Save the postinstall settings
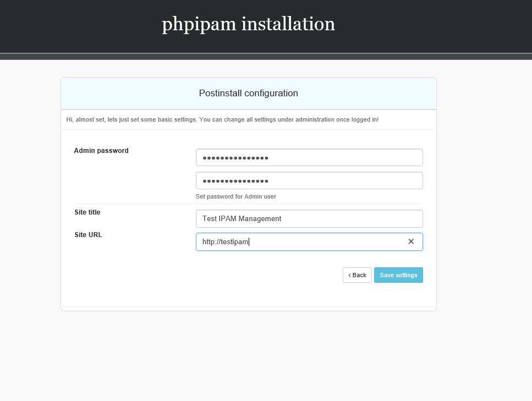 (x=398, y=275)
